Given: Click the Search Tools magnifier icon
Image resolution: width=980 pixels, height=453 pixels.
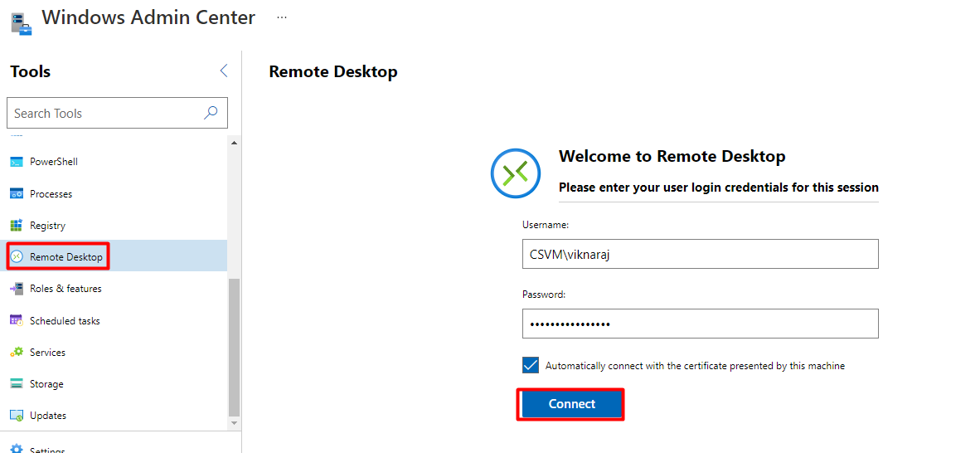Looking at the screenshot, I should pyautogui.click(x=211, y=113).
